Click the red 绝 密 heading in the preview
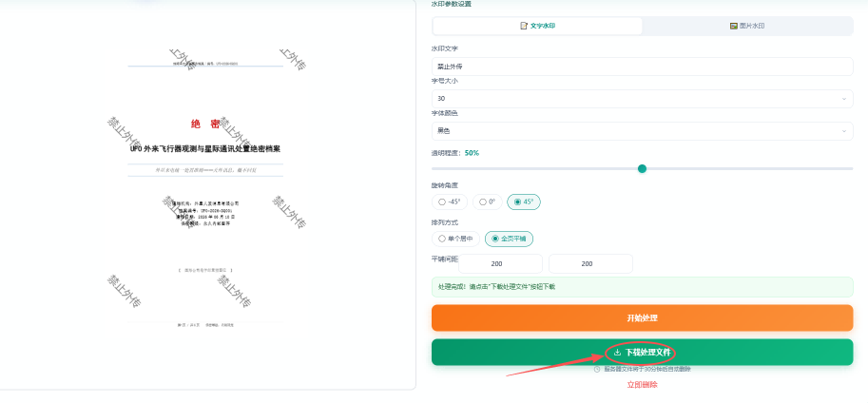This screenshot has width=868, height=403. click(x=205, y=125)
